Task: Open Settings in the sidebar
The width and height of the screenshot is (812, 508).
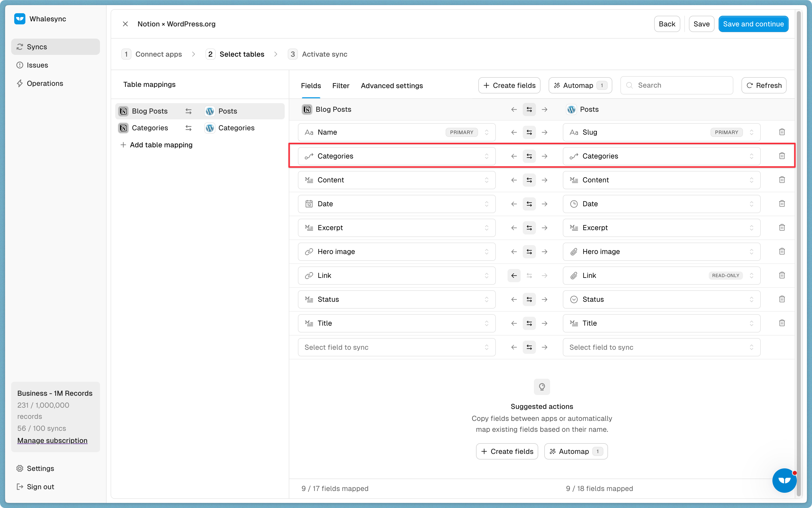Action: pyautogui.click(x=55, y=468)
